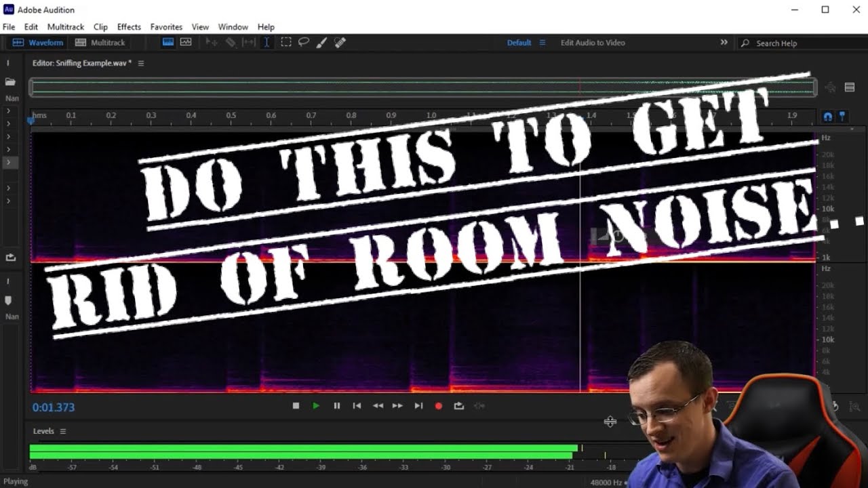Click the Playing status text
868x488 pixels.
coord(16,482)
